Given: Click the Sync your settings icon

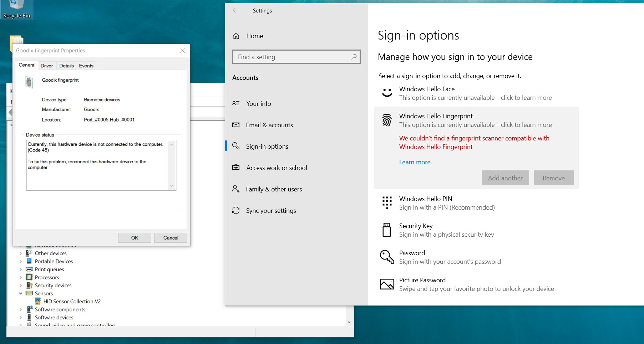Looking at the screenshot, I should 236,210.
